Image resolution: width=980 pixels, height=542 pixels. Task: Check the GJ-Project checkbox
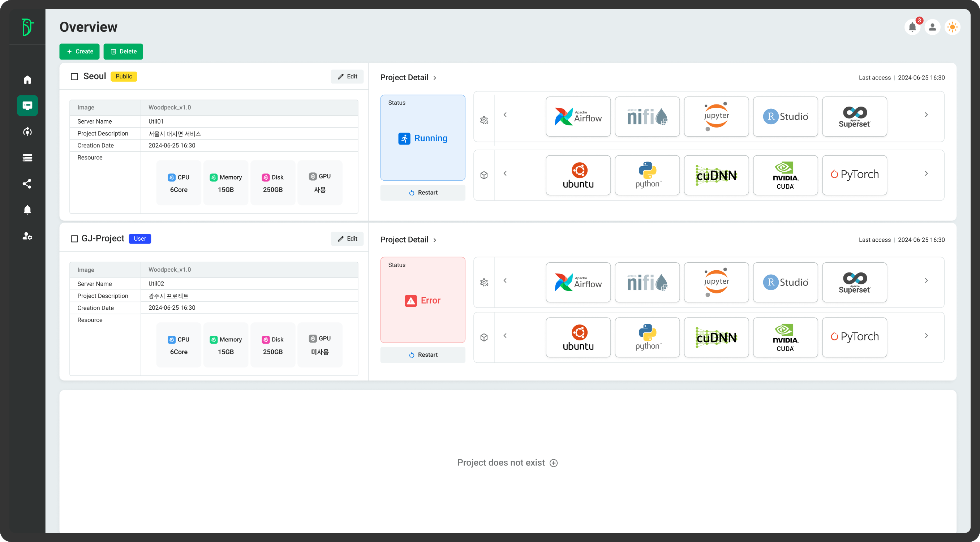[x=74, y=238]
